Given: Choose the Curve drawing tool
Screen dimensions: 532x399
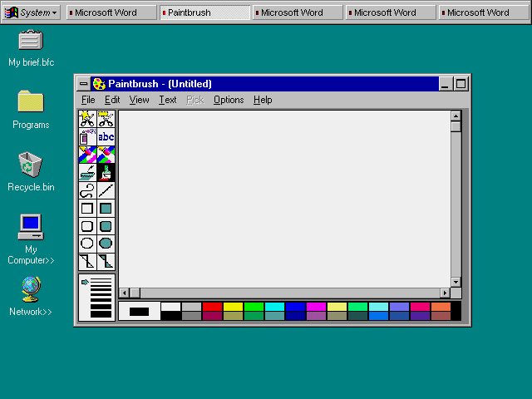Looking at the screenshot, I should click(x=87, y=190).
